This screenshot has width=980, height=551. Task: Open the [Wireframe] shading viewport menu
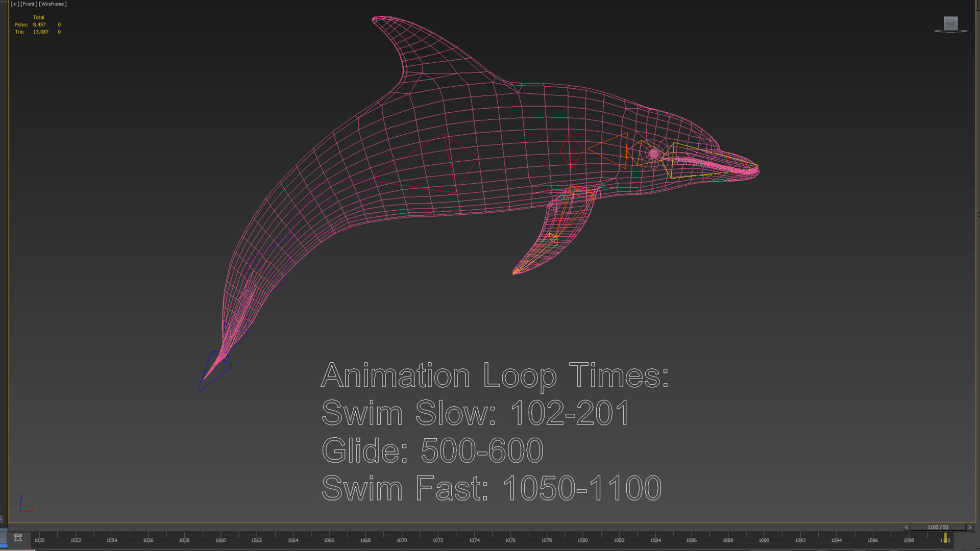pos(53,4)
